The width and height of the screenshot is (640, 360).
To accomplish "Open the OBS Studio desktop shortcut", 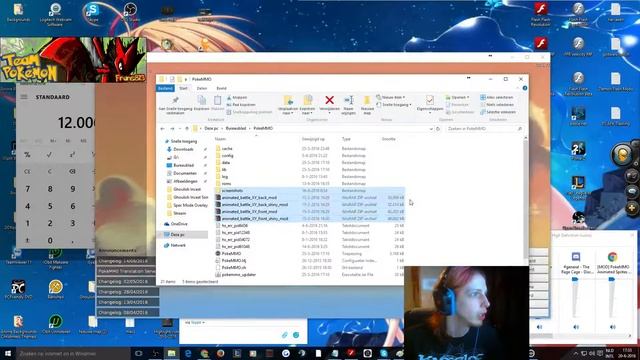I will tap(130, 12).
